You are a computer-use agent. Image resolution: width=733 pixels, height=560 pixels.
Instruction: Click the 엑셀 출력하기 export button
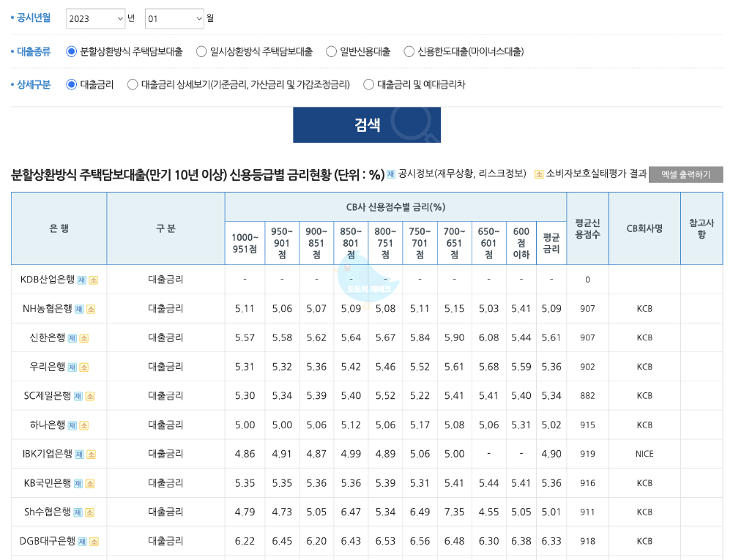click(x=685, y=175)
